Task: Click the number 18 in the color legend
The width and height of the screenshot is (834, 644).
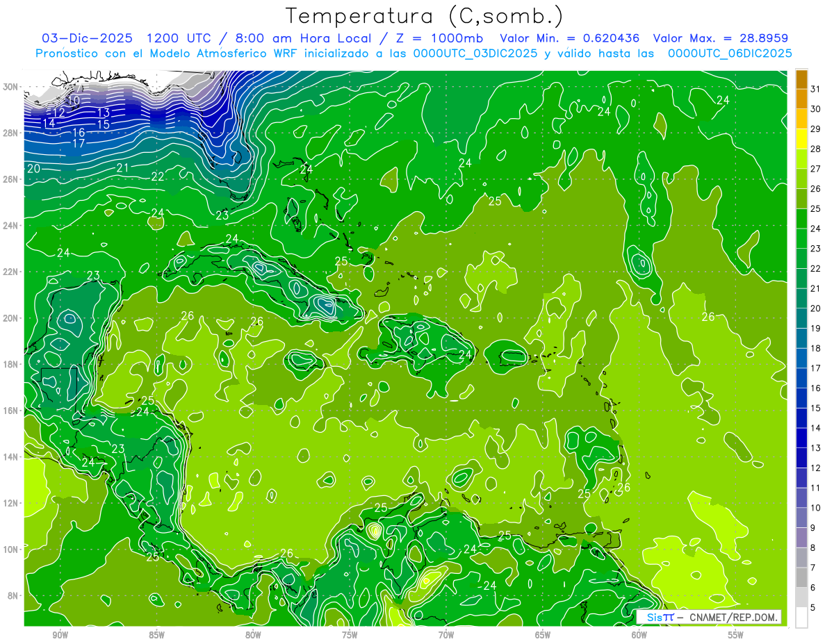Action: [x=816, y=348]
